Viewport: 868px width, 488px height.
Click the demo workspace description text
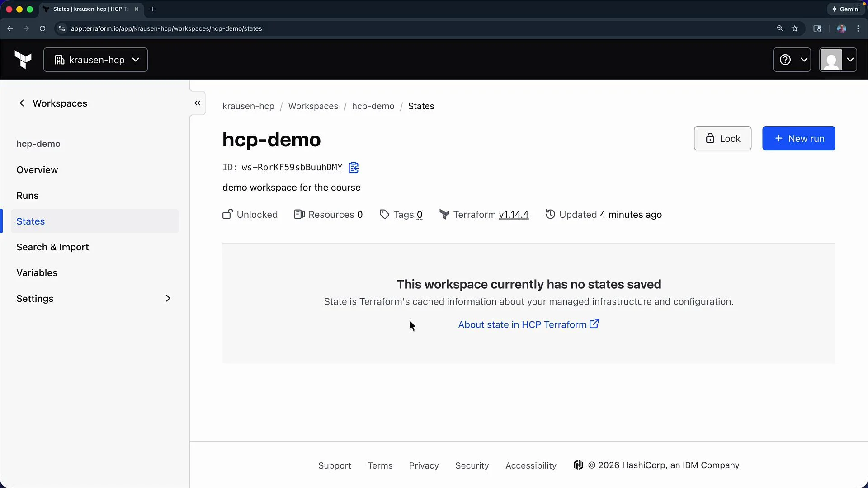(x=292, y=188)
